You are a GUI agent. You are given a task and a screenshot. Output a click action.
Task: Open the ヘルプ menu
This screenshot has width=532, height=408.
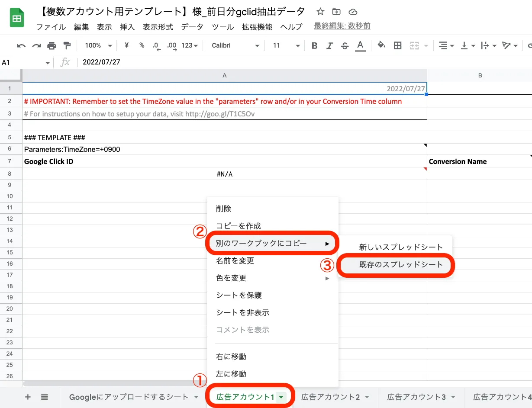[291, 27]
